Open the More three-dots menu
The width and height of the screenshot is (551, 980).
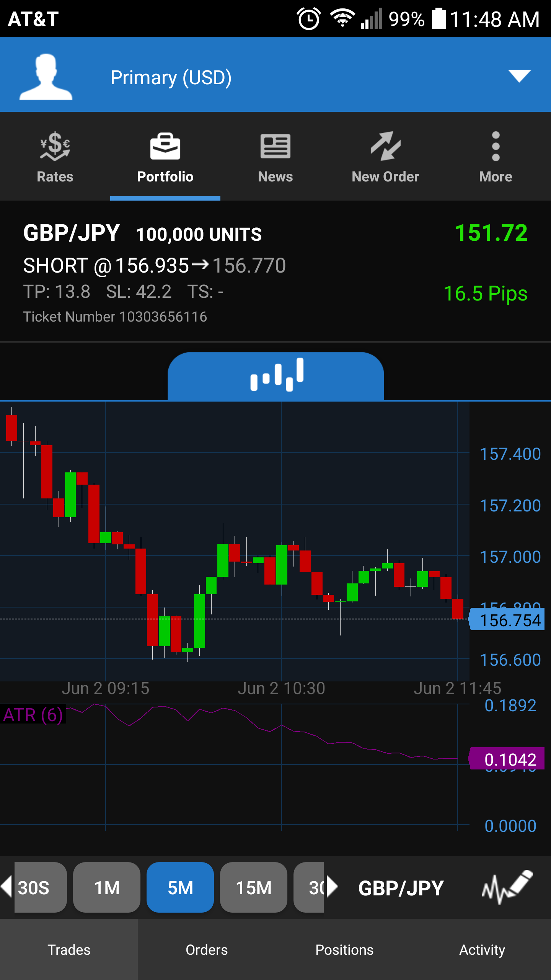pos(496,146)
